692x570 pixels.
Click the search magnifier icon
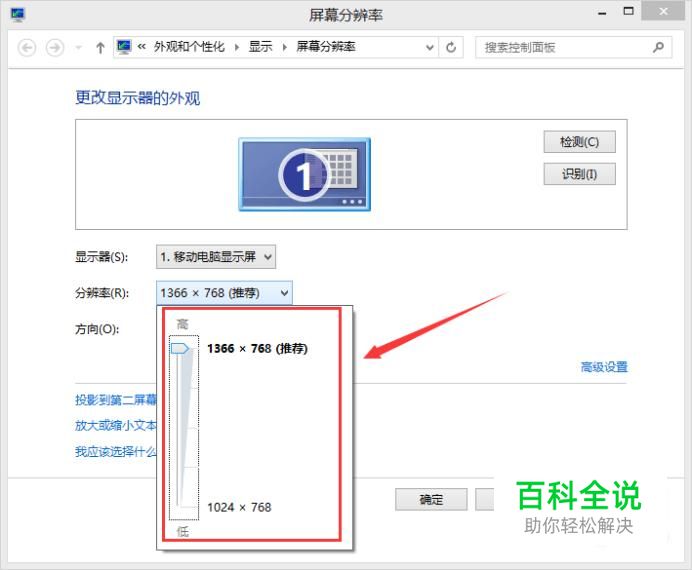click(x=658, y=47)
